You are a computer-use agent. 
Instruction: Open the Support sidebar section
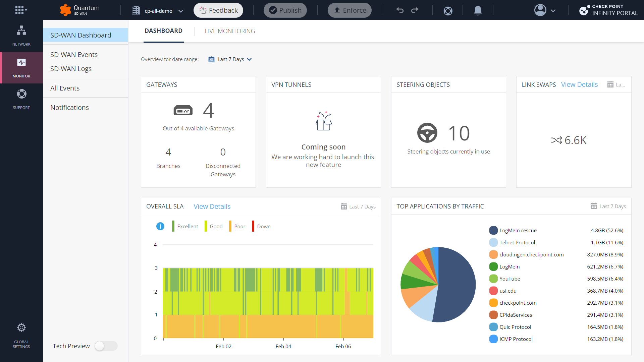click(21, 99)
